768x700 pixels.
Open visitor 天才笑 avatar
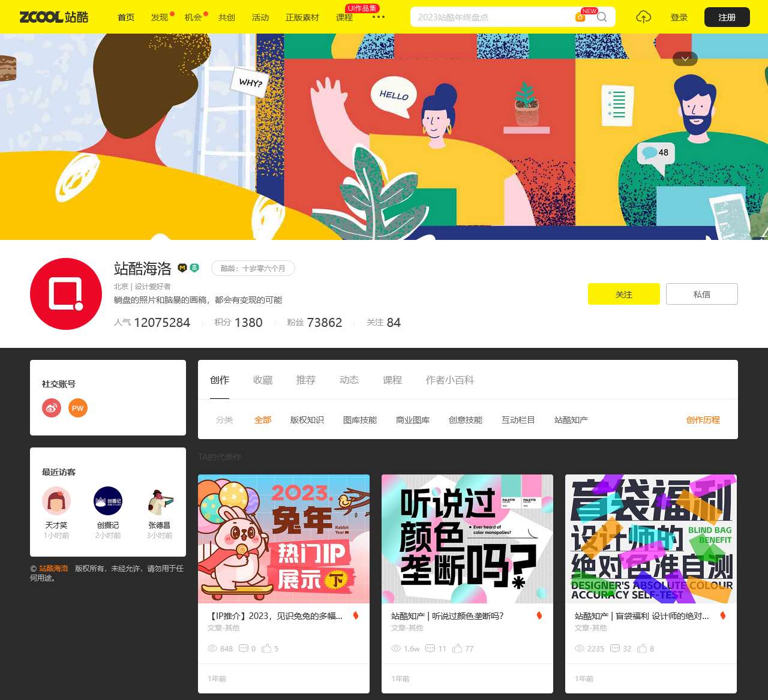(56, 501)
